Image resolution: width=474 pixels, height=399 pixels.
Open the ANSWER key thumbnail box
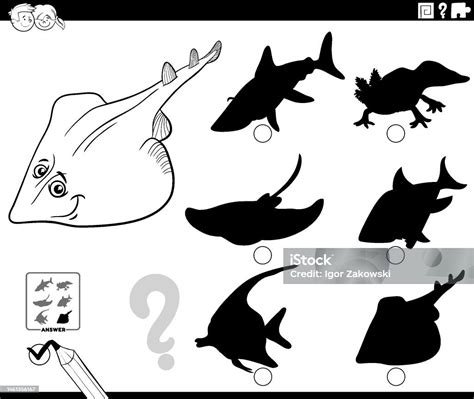53,302
